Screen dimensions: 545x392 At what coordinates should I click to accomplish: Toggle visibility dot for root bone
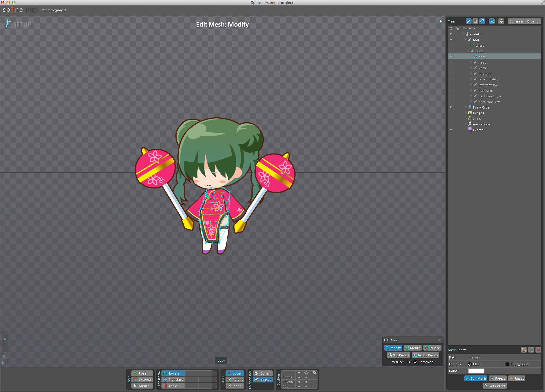451,40
